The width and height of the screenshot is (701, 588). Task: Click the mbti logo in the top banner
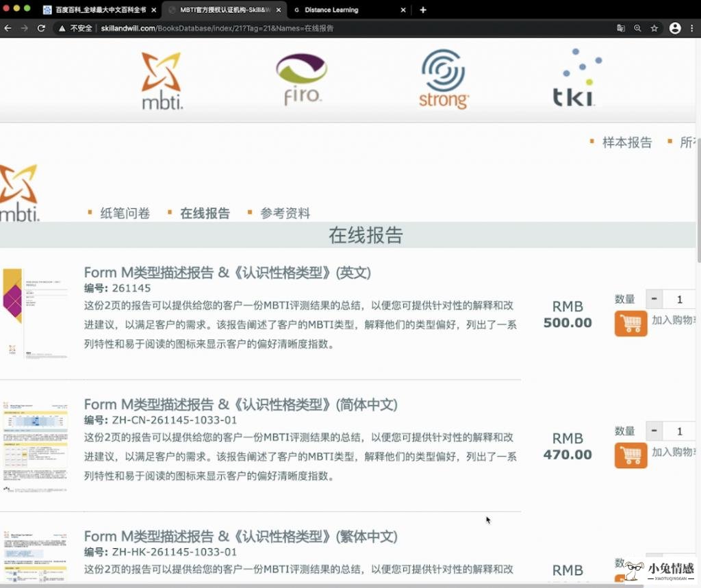click(x=162, y=81)
